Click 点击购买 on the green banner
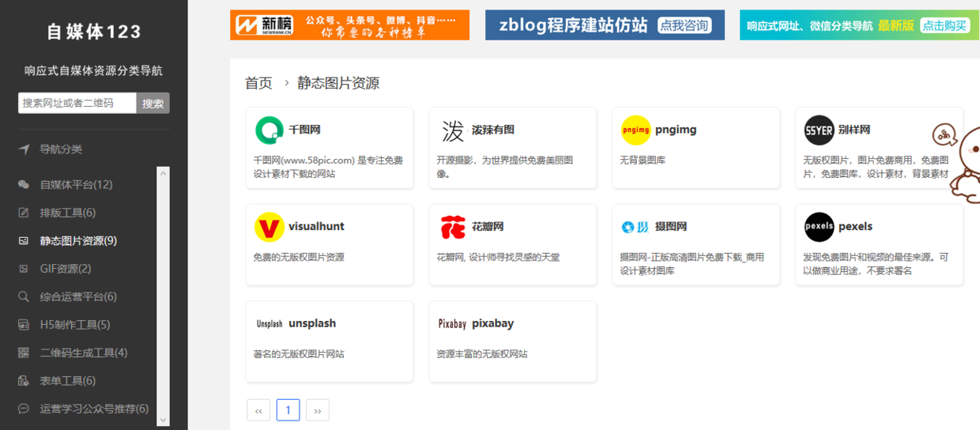The image size is (980, 430). (x=944, y=25)
